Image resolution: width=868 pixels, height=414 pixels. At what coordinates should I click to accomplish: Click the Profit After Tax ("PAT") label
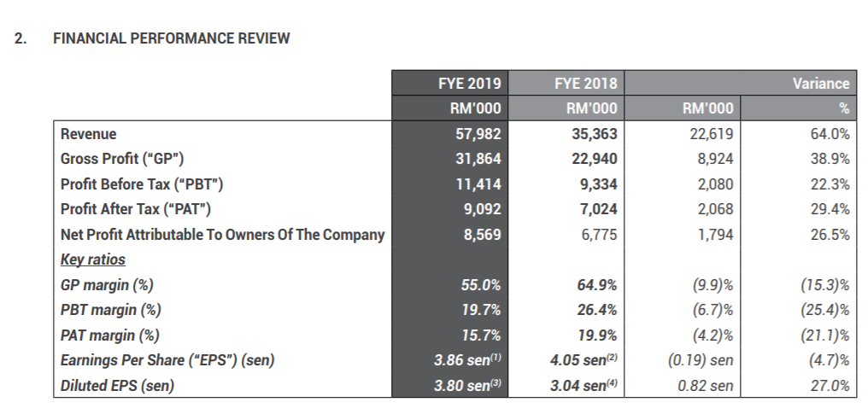136,209
